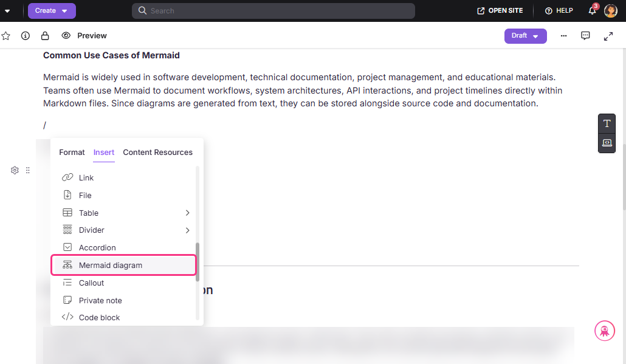This screenshot has height=364, width=626.
Task: Click the Private note icon
Action: pyautogui.click(x=67, y=300)
